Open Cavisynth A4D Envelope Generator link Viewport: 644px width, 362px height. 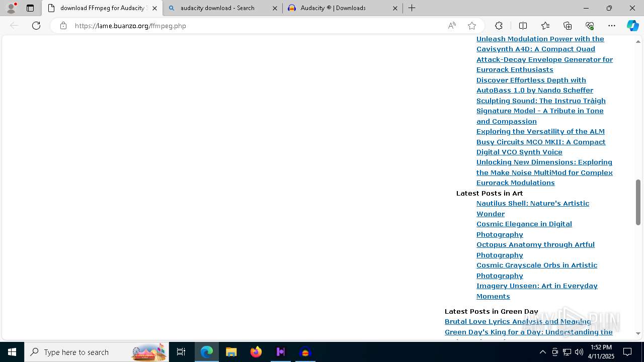click(x=544, y=54)
